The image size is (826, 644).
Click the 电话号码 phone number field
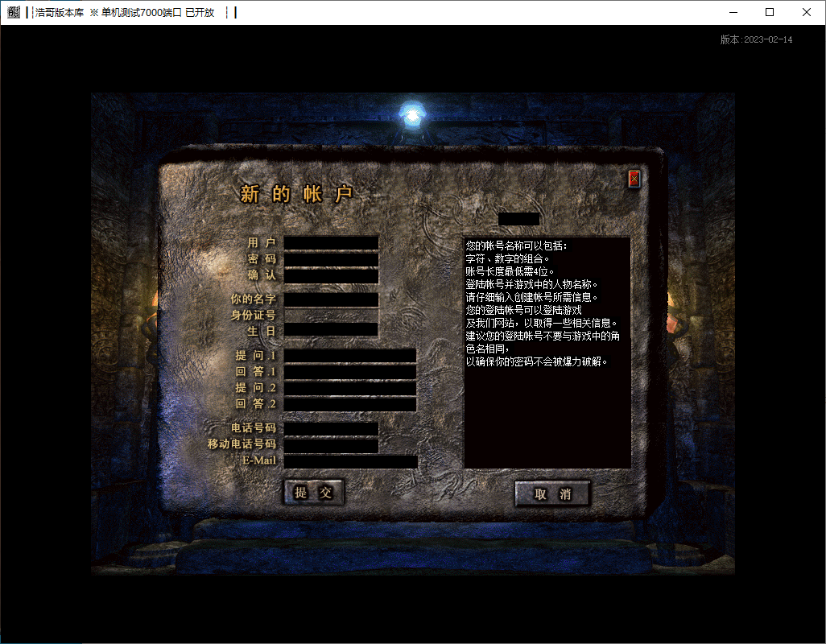point(331,428)
